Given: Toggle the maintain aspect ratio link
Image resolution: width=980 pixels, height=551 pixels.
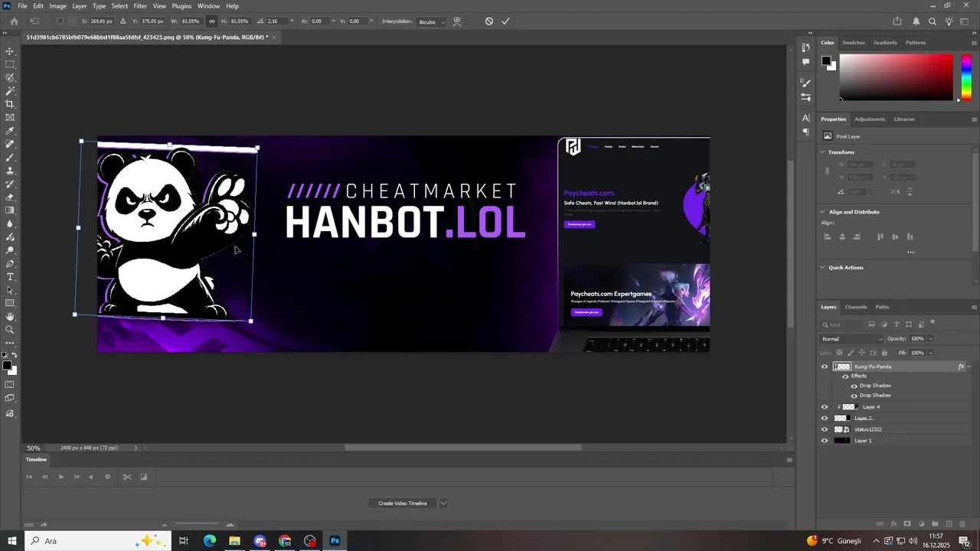Looking at the screenshot, I should coord(212,21).
